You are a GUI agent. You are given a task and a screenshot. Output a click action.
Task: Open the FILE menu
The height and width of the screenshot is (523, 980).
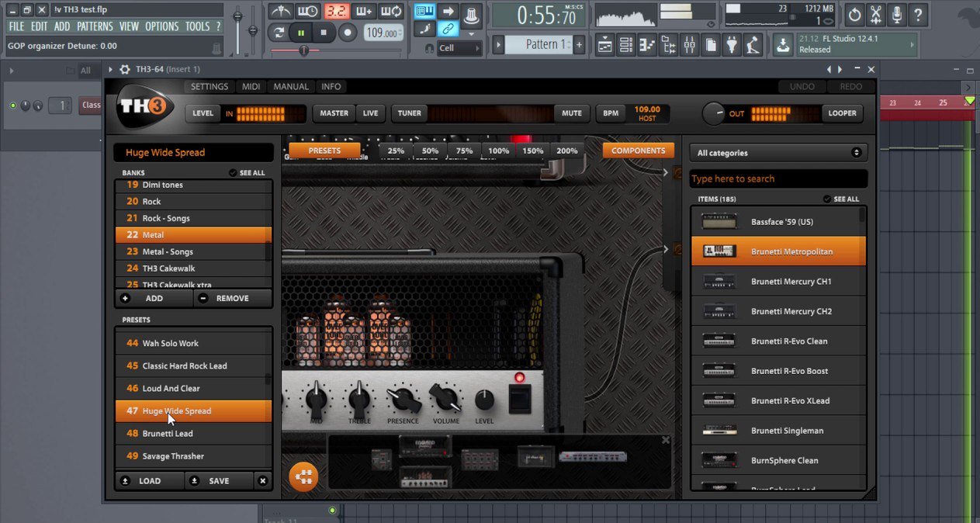[x=16, y=26]
